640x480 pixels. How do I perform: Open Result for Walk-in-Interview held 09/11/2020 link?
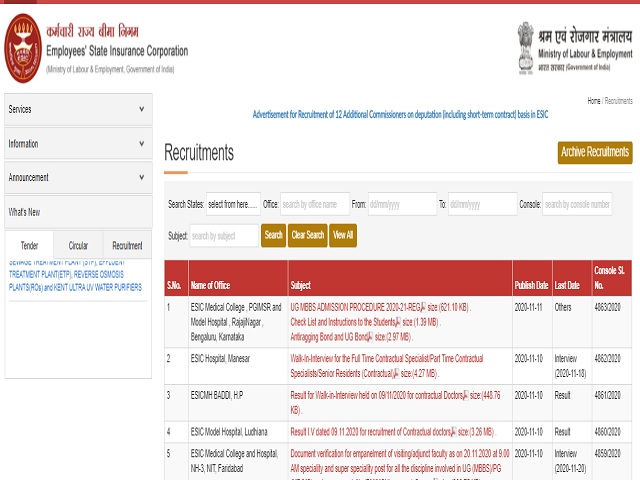[377, 395]
